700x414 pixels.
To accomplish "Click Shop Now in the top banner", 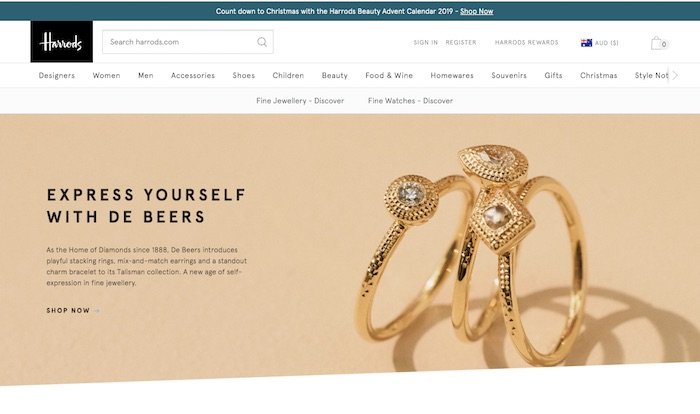I will 476,11.
